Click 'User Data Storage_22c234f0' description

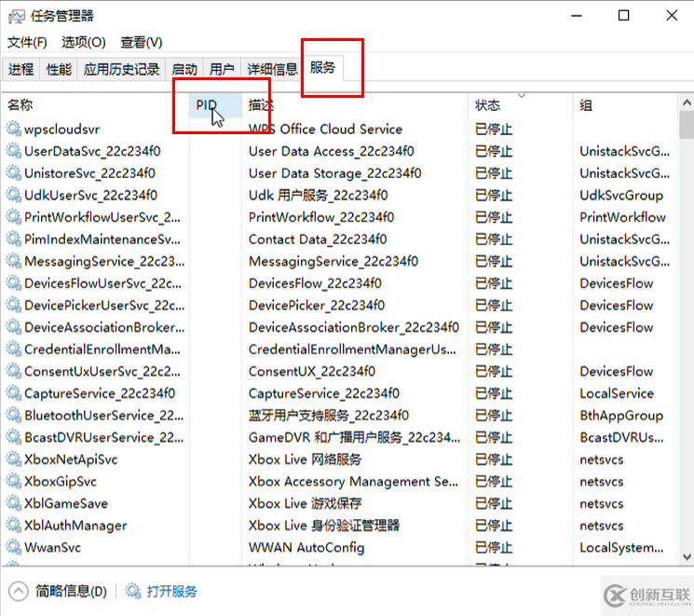[x=335, y=173]
